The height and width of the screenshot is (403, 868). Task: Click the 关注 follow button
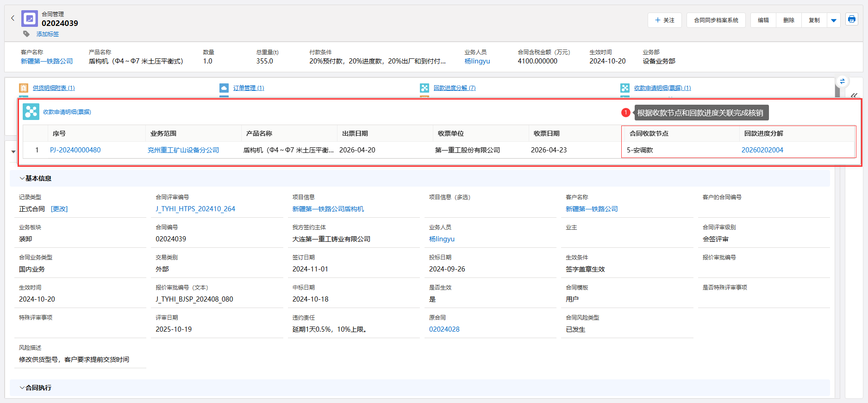pyautogui.click(x=664, y=20)
